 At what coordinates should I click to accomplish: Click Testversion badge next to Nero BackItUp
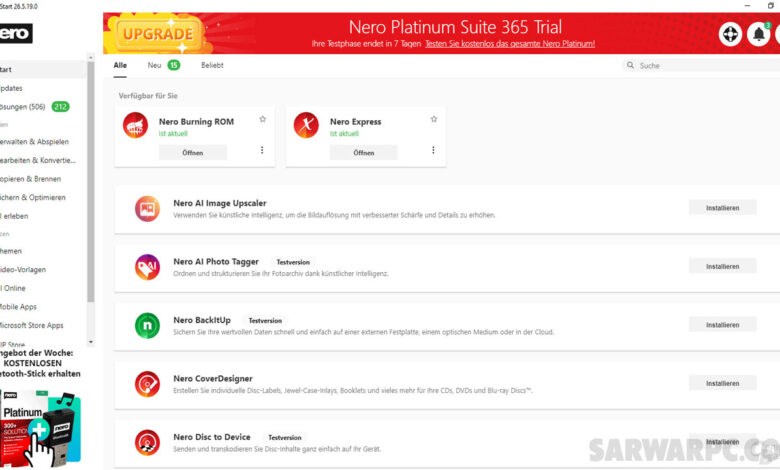265,321
